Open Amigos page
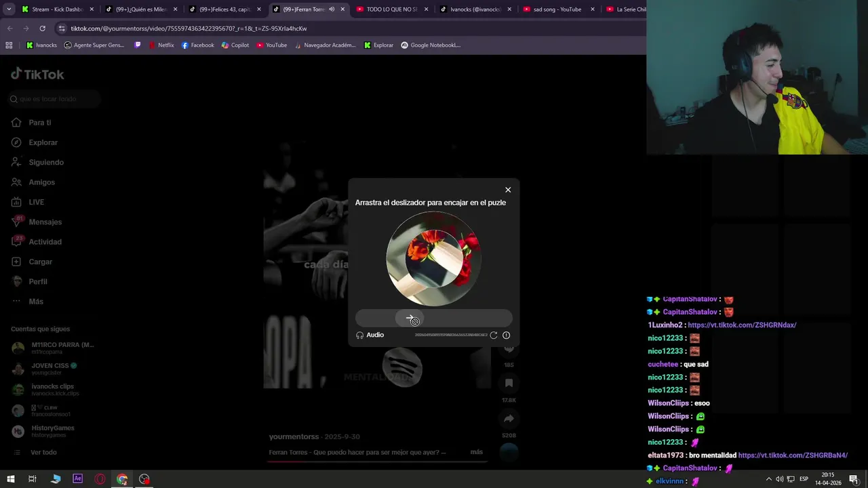The image size is (868, 488). pyautogui.click(x=33, y=182)
